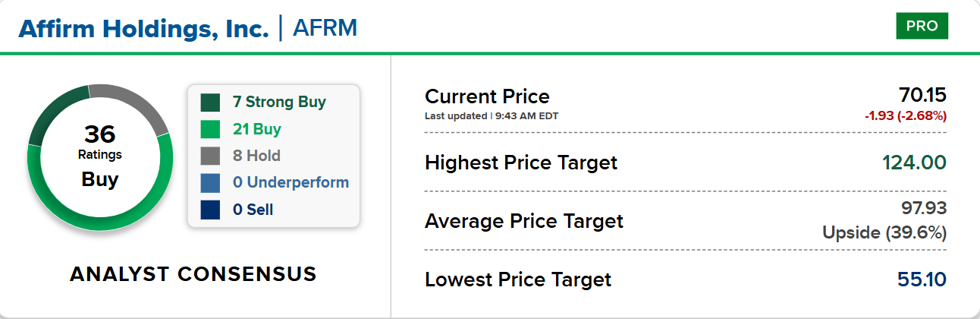Click the 8 Hold legend label
Viewport: 980px width, 319px height.
point(257,156)
